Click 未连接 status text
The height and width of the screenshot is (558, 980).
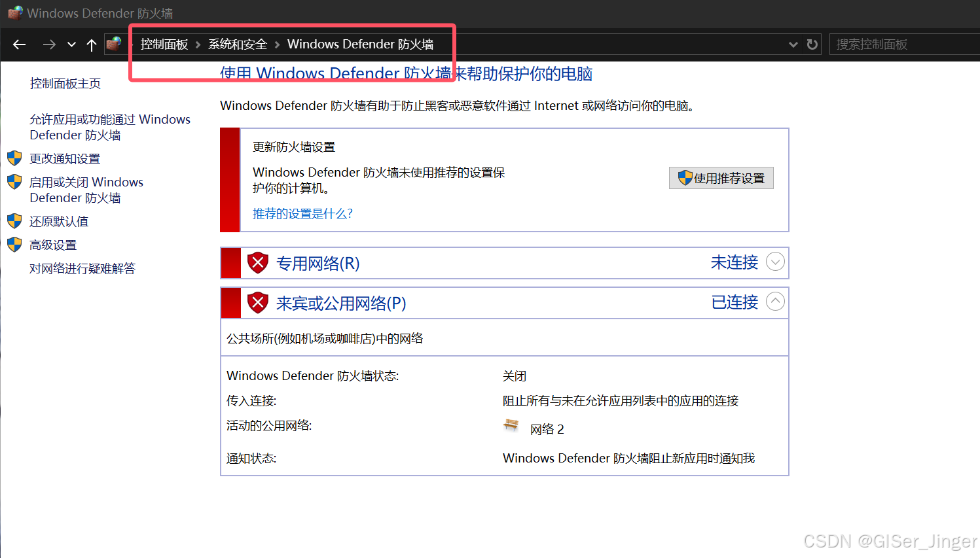[x=735, y=262]
